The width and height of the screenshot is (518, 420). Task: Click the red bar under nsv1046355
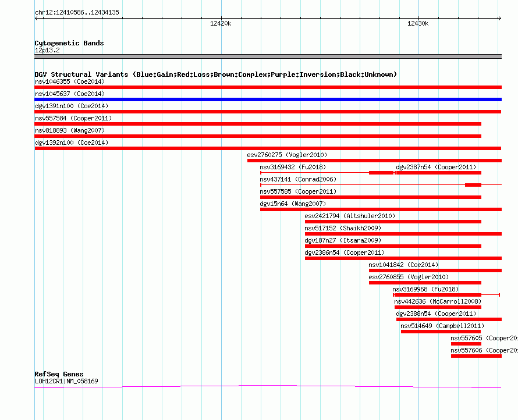click(x=268, y=87)
